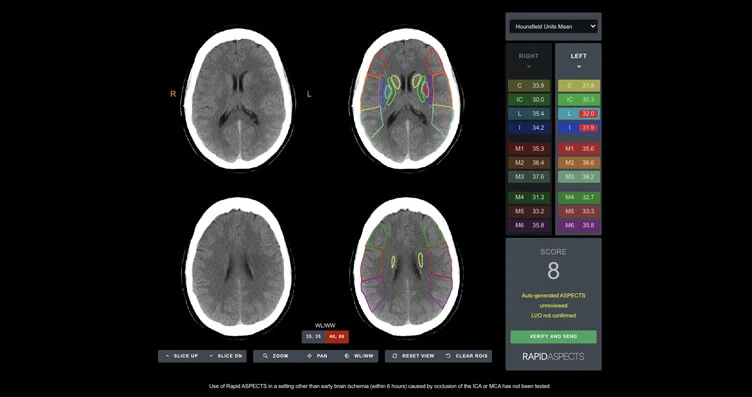Screen dimensions: 752x397
Task: Toggle the left L region with red 32.0
Action: 578,114
